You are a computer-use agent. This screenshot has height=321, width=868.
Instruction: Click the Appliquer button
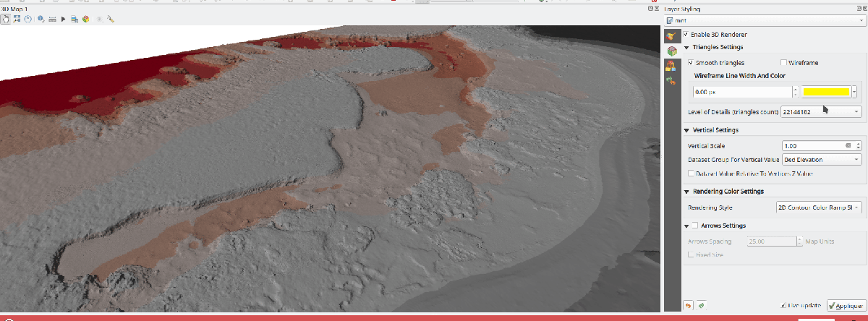pyautogui.click(x=845, y=306)
